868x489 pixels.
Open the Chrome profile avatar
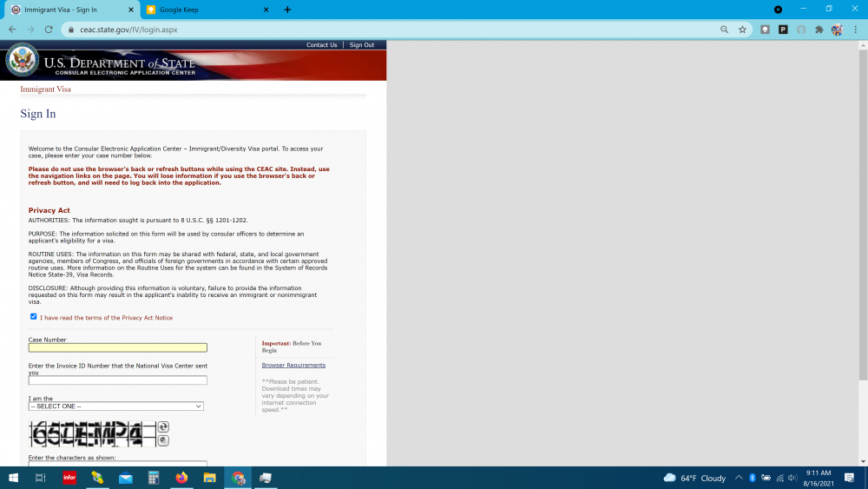coord(837,30)
